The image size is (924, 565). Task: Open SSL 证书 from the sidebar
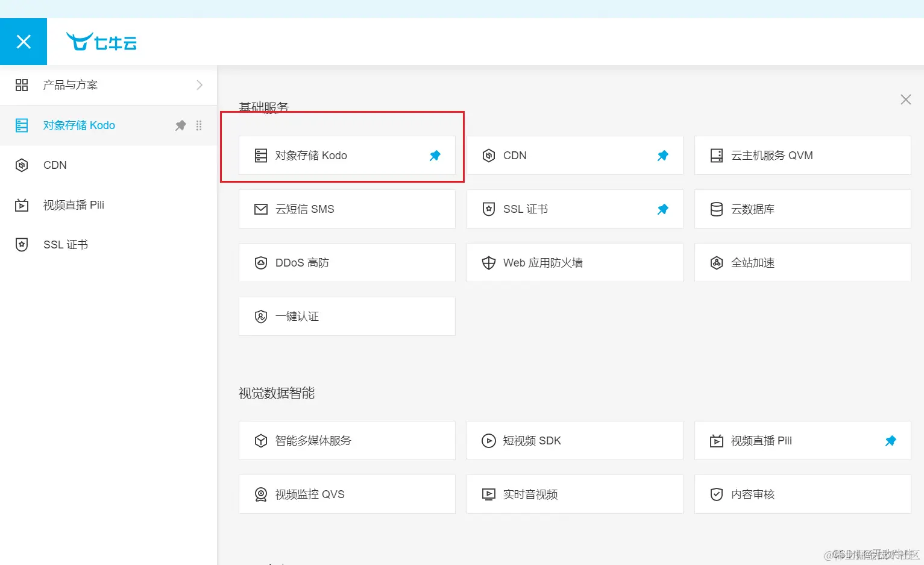point(108,245)
